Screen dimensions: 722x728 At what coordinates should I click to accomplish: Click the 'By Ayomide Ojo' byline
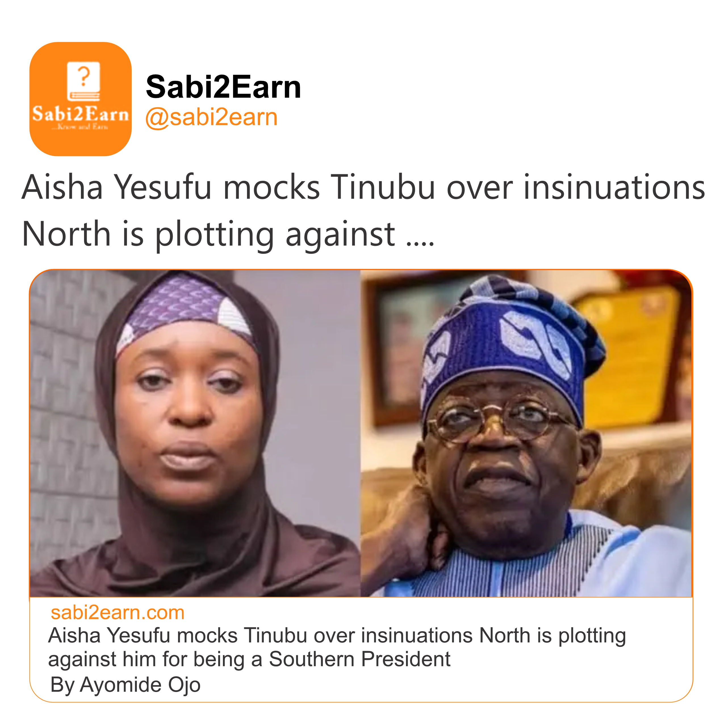coord(125,684)
